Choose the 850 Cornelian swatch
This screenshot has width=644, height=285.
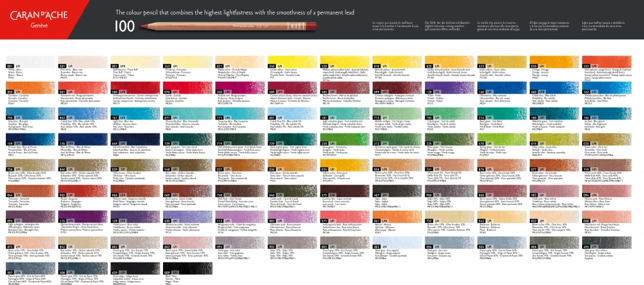(30, 88)
